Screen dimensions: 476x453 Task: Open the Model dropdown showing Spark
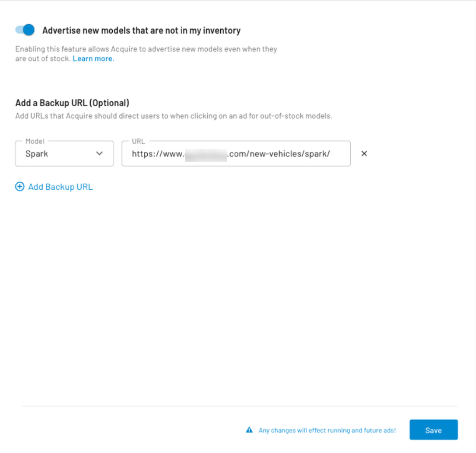tap(64, 153)
